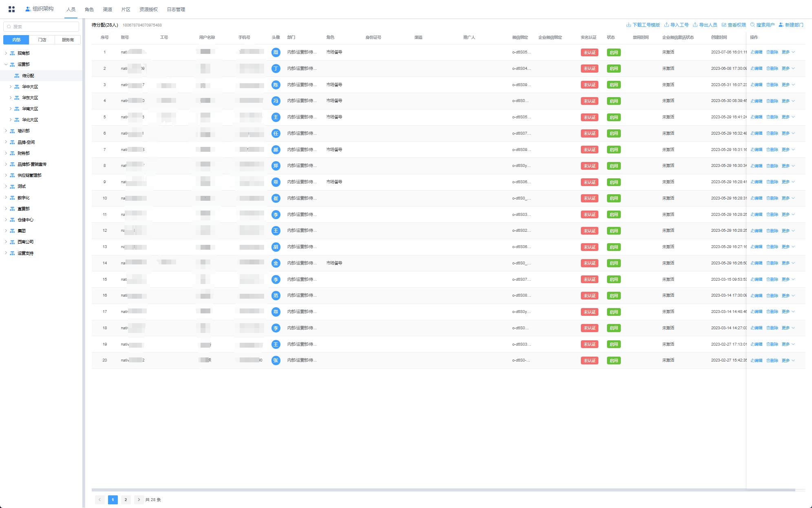Switch to the 角色 tab
This screenshot has width=812, height=508.
(x=89, y=9)
